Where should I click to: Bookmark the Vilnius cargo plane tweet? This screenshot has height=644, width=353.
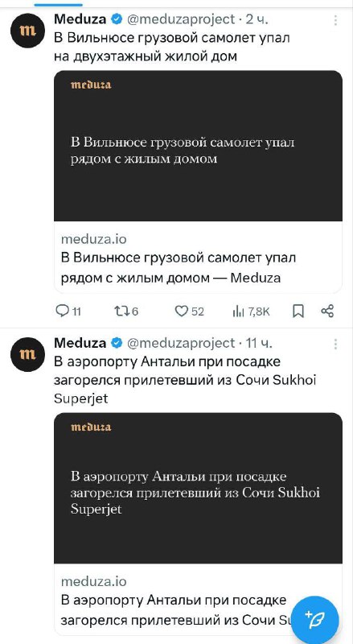(x=298, y=312)
